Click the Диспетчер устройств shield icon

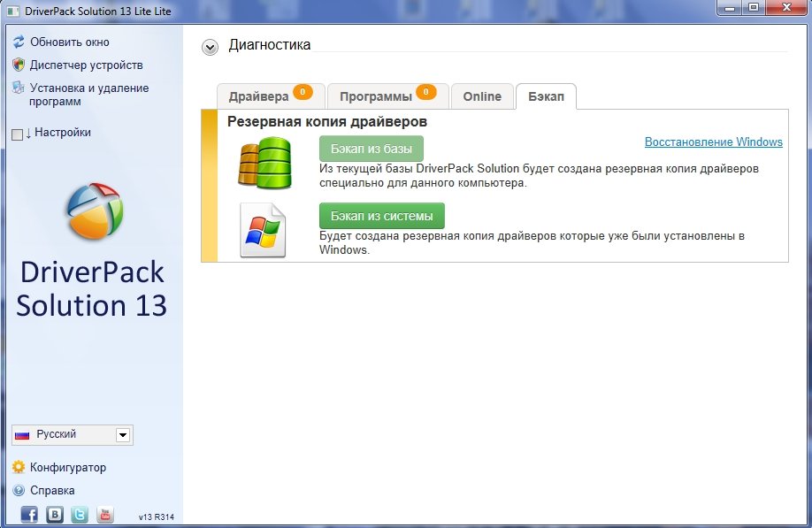[x=19, y=65]
